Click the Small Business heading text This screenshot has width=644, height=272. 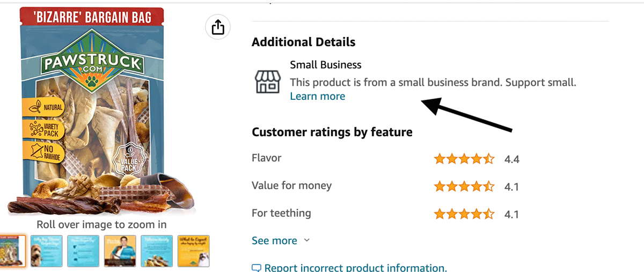(x=325, y=65)
